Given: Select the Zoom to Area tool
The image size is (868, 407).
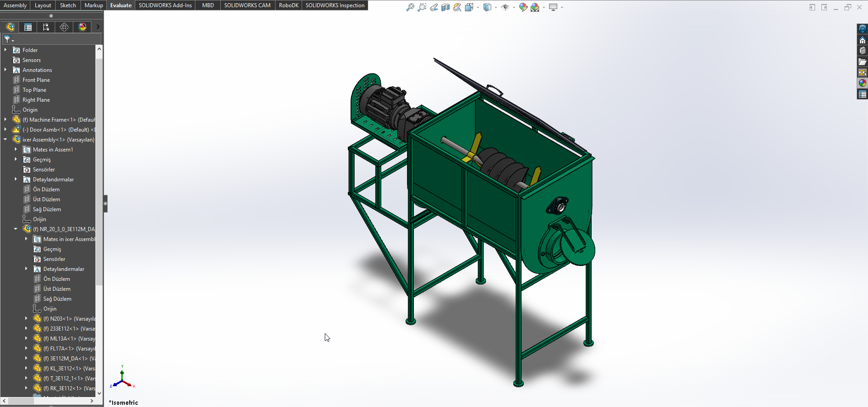Looking at the screenshot, I should 422,7.
